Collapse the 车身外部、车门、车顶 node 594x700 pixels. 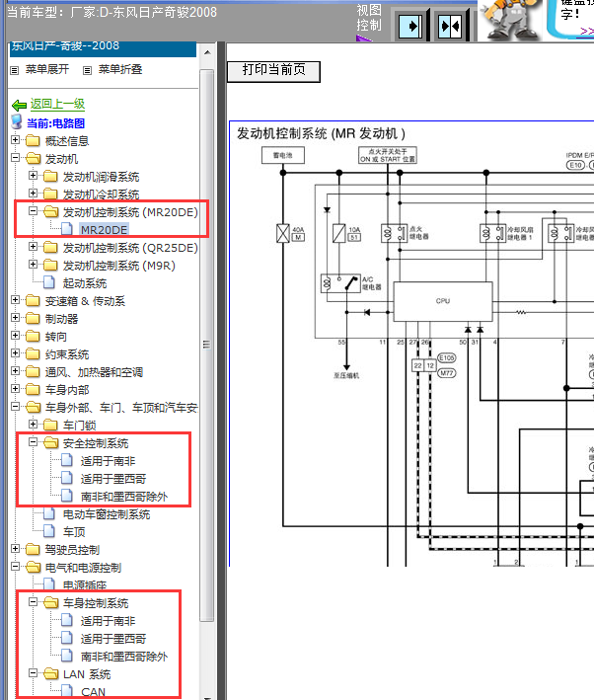(x=15, y=406)
